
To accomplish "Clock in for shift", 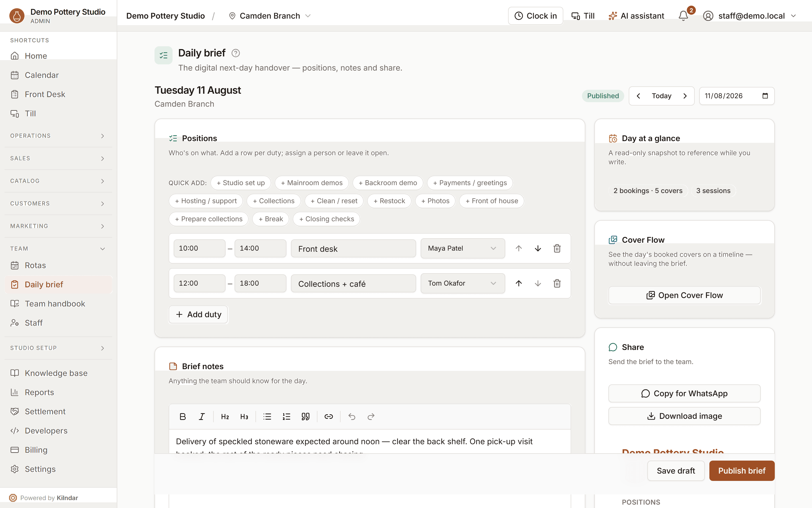I will (535, 16).
